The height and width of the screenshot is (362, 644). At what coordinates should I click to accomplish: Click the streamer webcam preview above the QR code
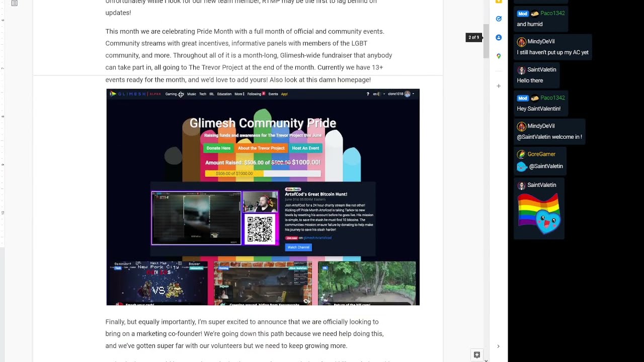point(260,202)
